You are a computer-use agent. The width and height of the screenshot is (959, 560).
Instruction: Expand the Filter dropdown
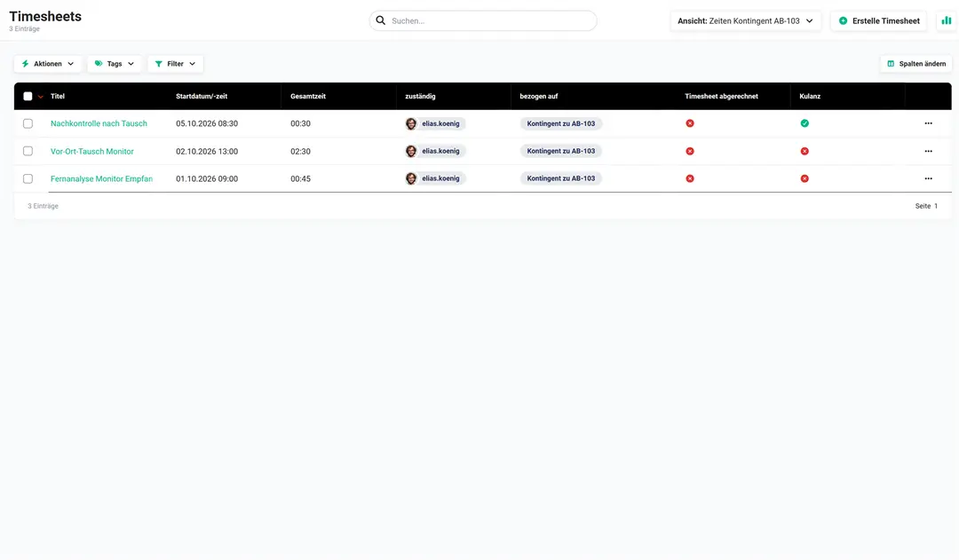click(176, 64)
